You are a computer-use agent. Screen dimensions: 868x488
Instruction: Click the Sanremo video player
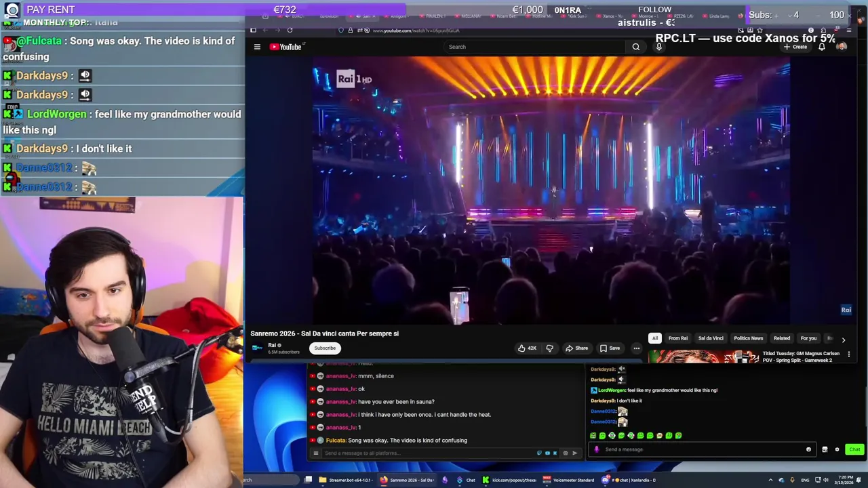551,190
